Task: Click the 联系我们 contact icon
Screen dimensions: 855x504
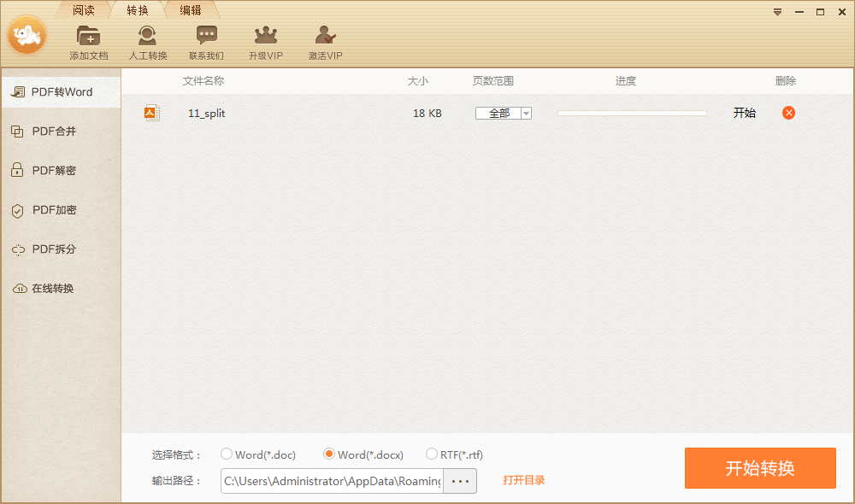Action: [206, 40]
